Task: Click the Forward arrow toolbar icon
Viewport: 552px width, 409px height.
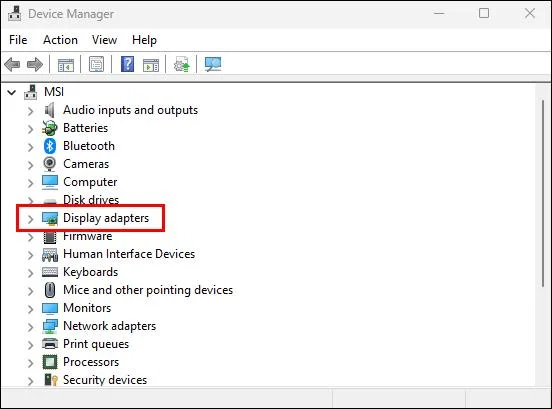Action: 35,64
